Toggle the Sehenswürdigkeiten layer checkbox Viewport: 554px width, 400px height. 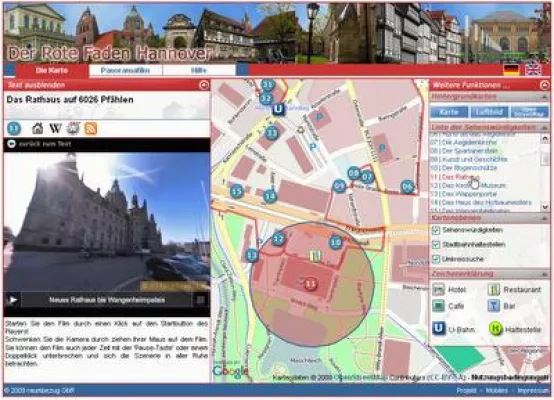coord(436,230)
